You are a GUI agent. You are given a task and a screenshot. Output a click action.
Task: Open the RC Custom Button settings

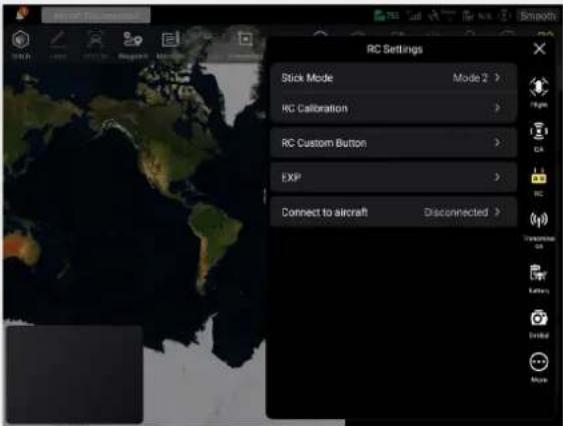click(394, 143)
